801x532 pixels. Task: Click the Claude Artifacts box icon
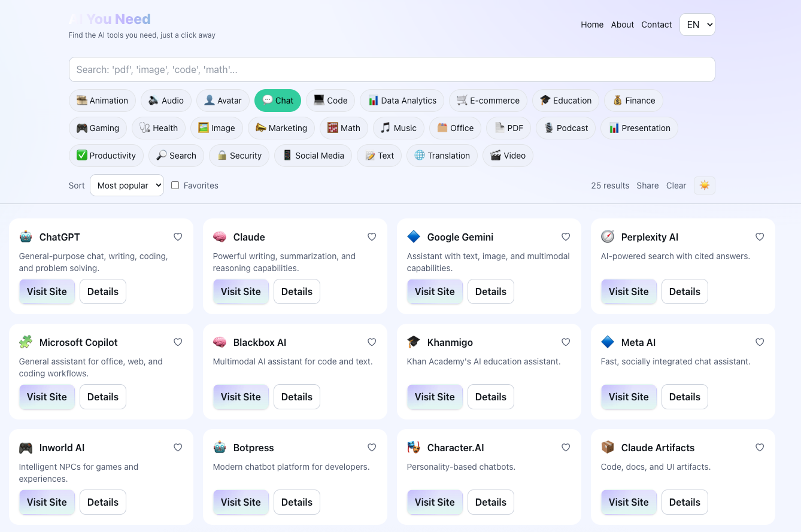[x=608, y=448]
